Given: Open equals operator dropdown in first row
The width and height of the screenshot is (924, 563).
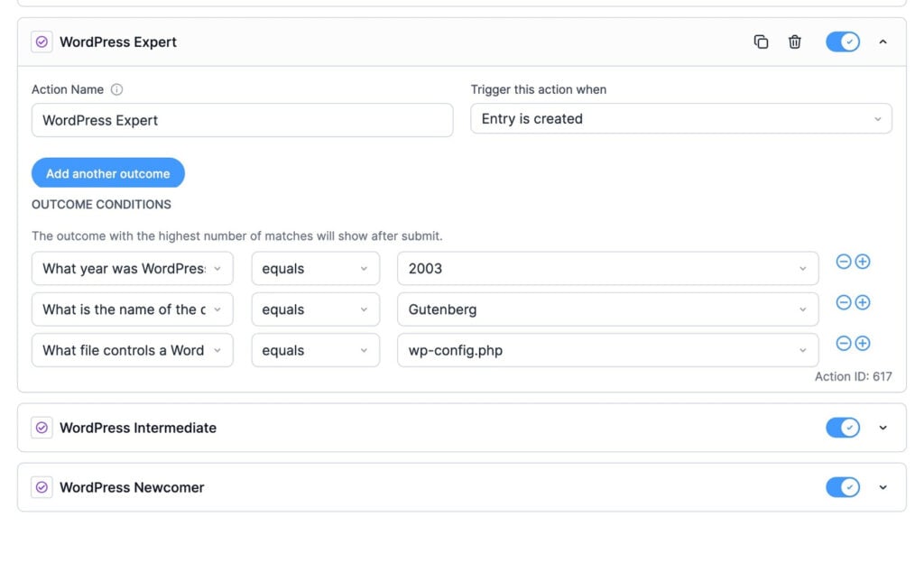Looking at the screenshot, I should tap(315, 269).
